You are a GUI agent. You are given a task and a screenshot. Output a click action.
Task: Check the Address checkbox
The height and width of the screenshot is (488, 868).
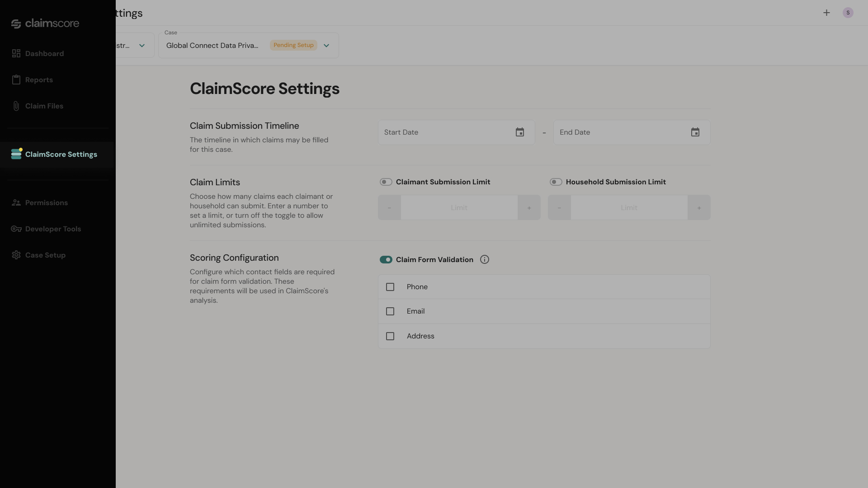(390, 337)
